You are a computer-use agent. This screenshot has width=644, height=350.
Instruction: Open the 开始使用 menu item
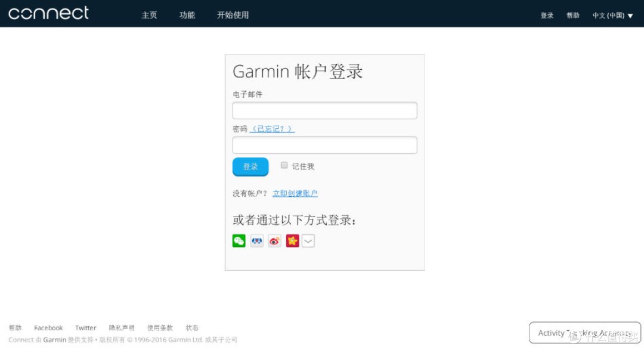(x=233, y=15)
